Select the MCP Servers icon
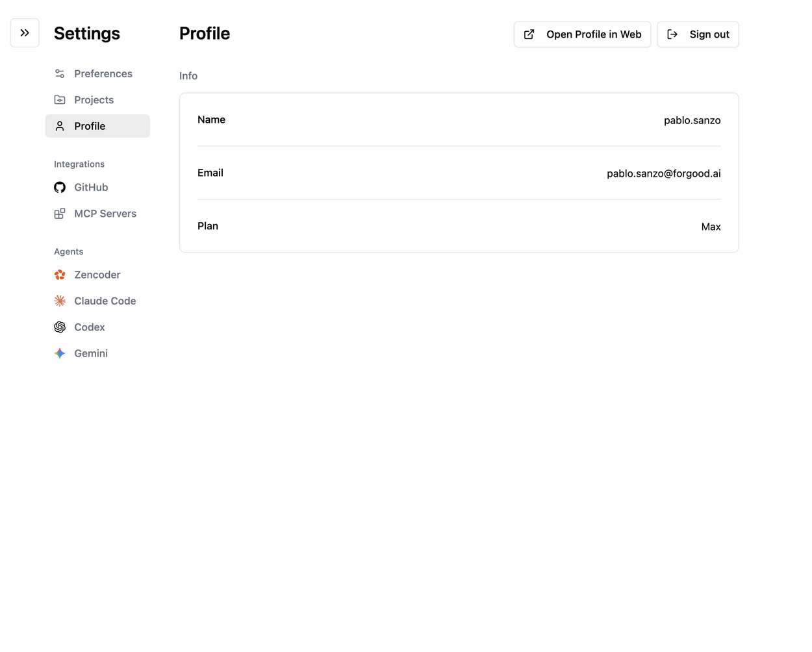The width and height of the screenshot is (812, 652). (59, 213)
